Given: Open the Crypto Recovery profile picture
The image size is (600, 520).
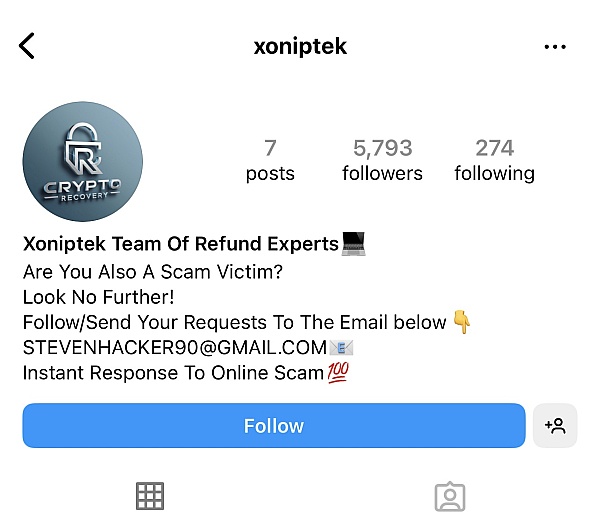Looking at the screenshot, I should (x=83, y=161).
